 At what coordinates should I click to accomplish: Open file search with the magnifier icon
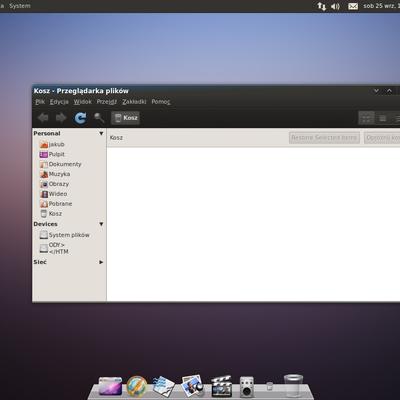99,118
